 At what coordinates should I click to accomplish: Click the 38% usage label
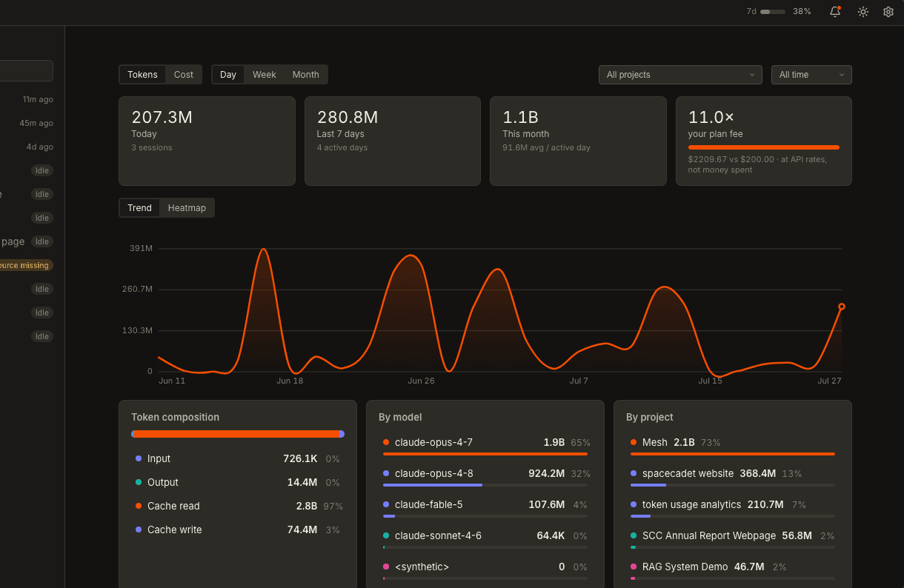[802, 12]
